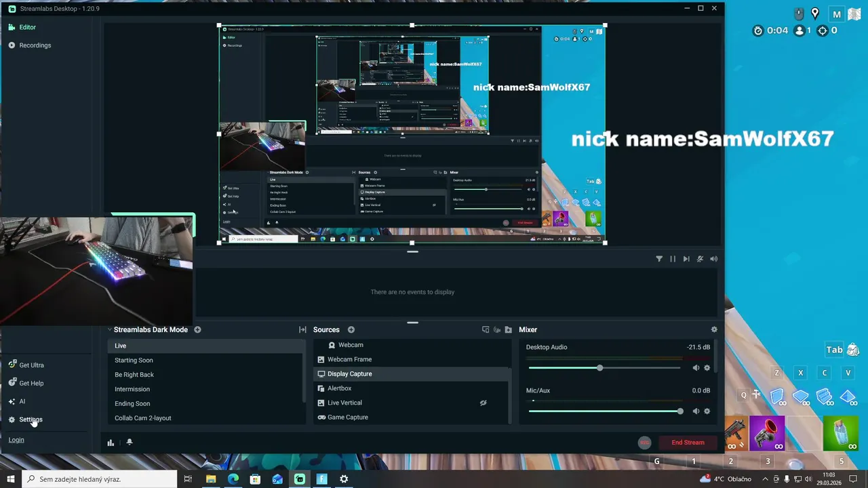Select the Alertbox source

[412, 388]
